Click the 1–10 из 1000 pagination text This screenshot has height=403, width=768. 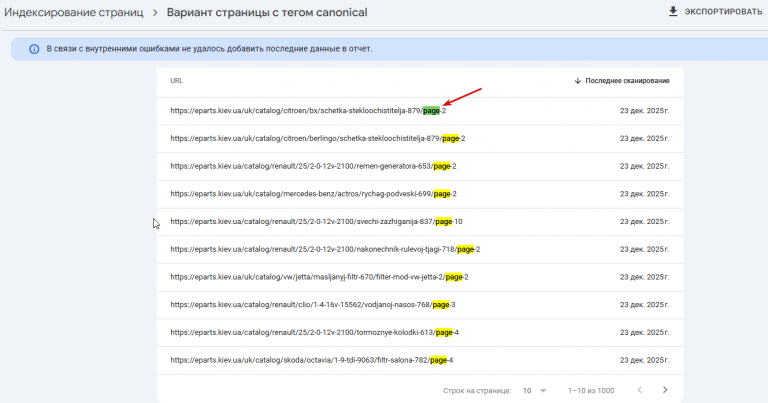tap(591, 391)
